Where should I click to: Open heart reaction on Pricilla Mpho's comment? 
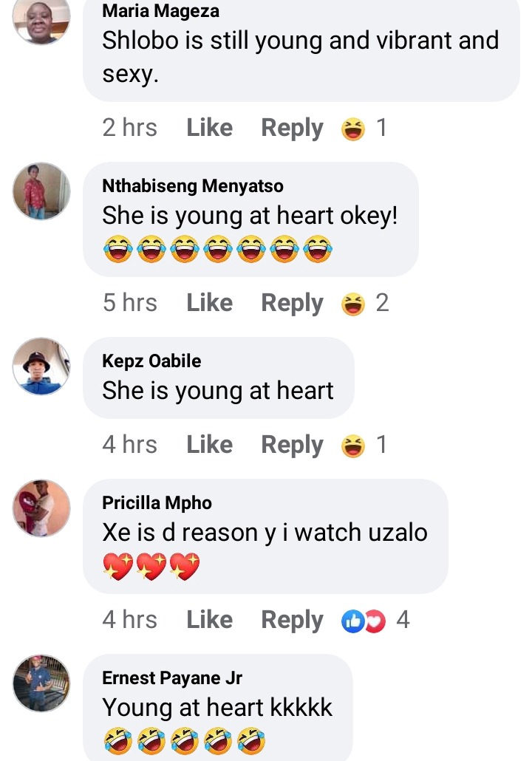click(x=375, y=621)
